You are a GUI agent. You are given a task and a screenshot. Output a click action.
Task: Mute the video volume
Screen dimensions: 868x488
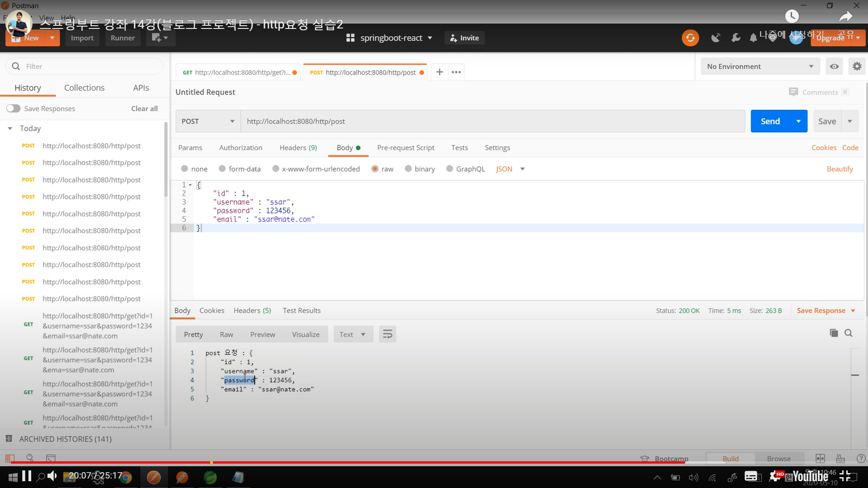[x=52, y=476]
